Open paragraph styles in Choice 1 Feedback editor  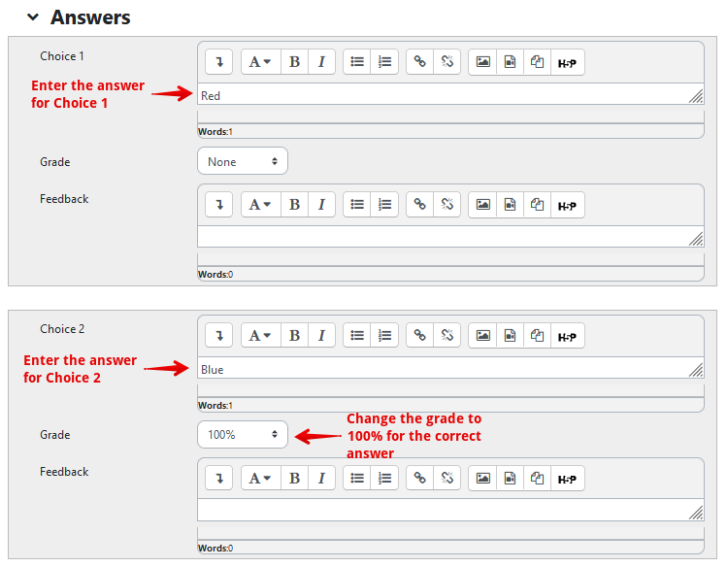(261, 205)
